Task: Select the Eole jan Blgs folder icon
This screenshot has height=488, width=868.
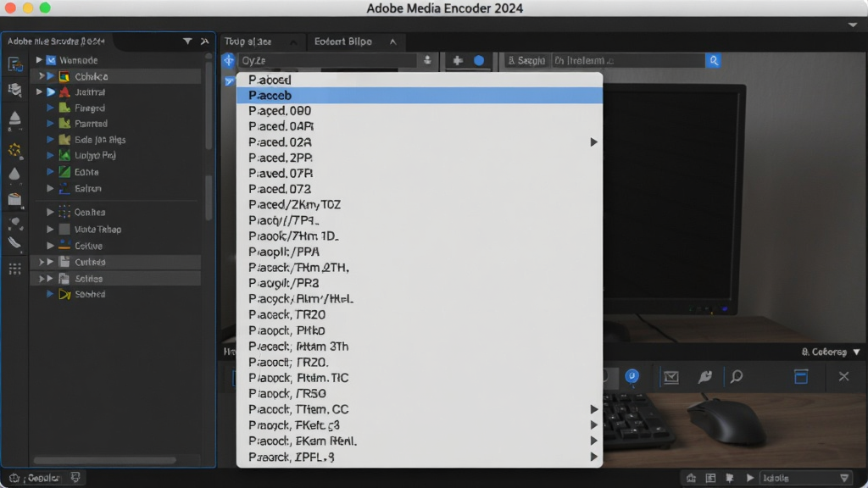Action: (64, 140)
